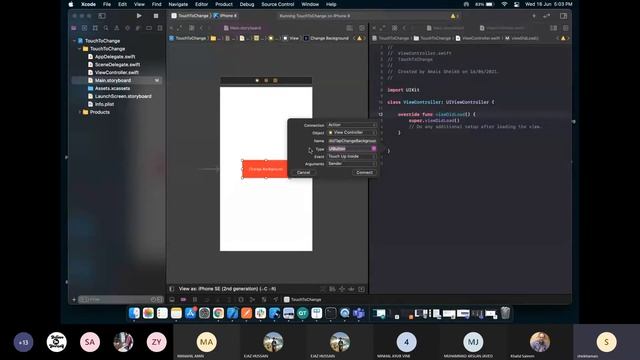Image resolution: width=640 pixels, height=360 pixels.
Task: Click the Wi-Fi status icon in menu bar
Action: coord(504,4)
